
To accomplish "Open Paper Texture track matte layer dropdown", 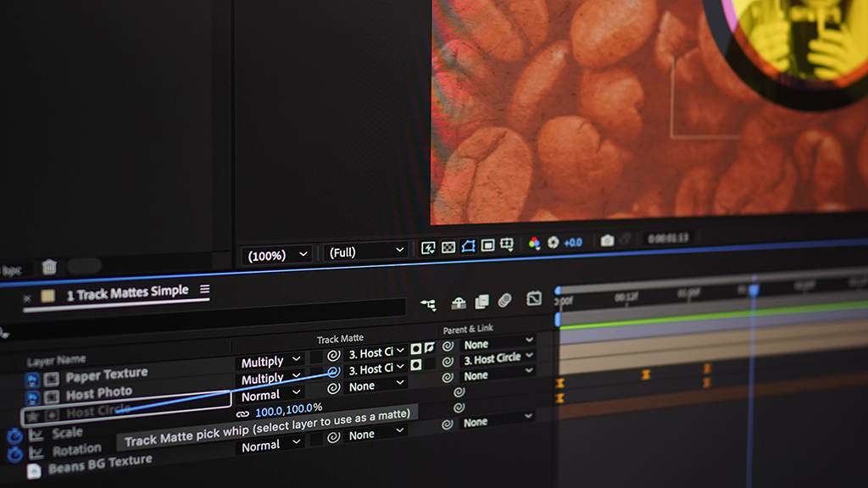I will coord(376,352).
